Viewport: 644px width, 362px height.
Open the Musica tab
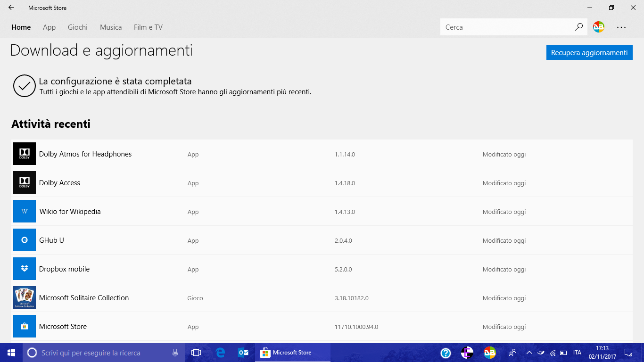pyautogui.click(x=111, y=27)
